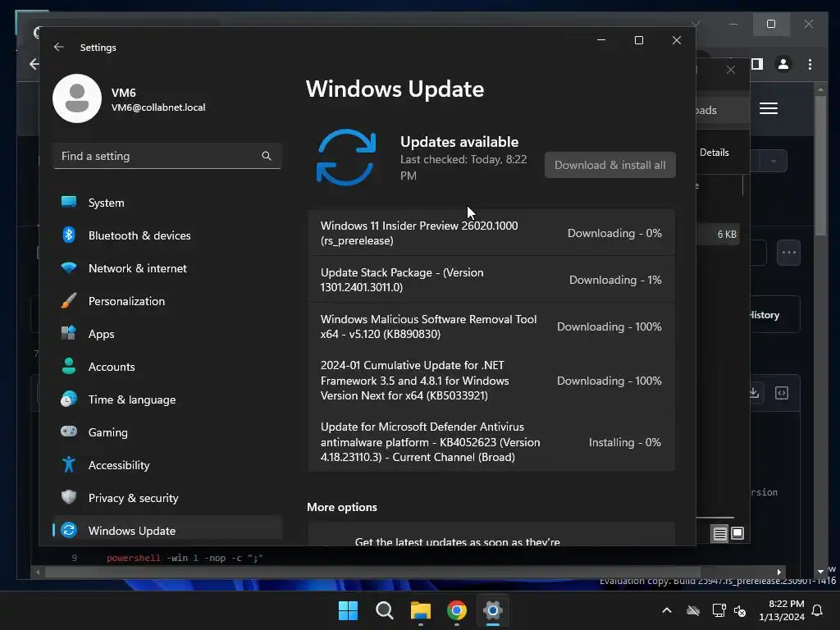Show hidden system tray icons
The width and height of the screenshot is (840, 630).
pyautogui.click(x=667, y=610)
